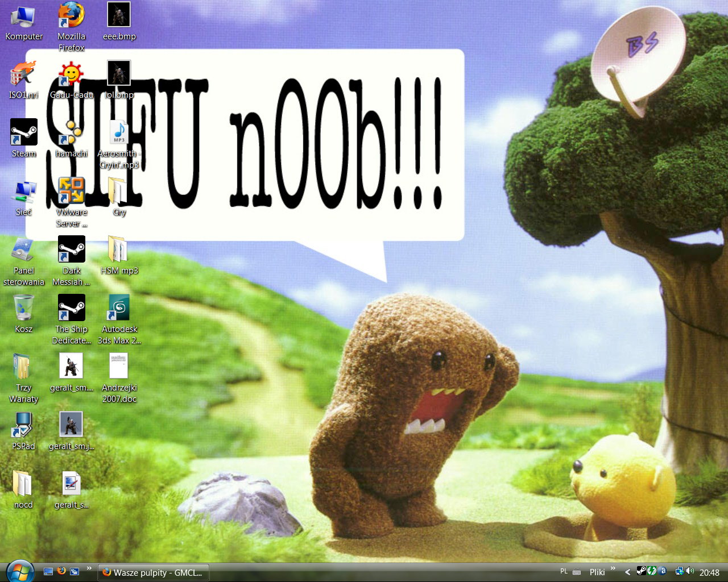Image resolution: width=728 pixels, height=582 pixels.
Task: Click the Kosz recycle bin icon
Action: point(24,308)
